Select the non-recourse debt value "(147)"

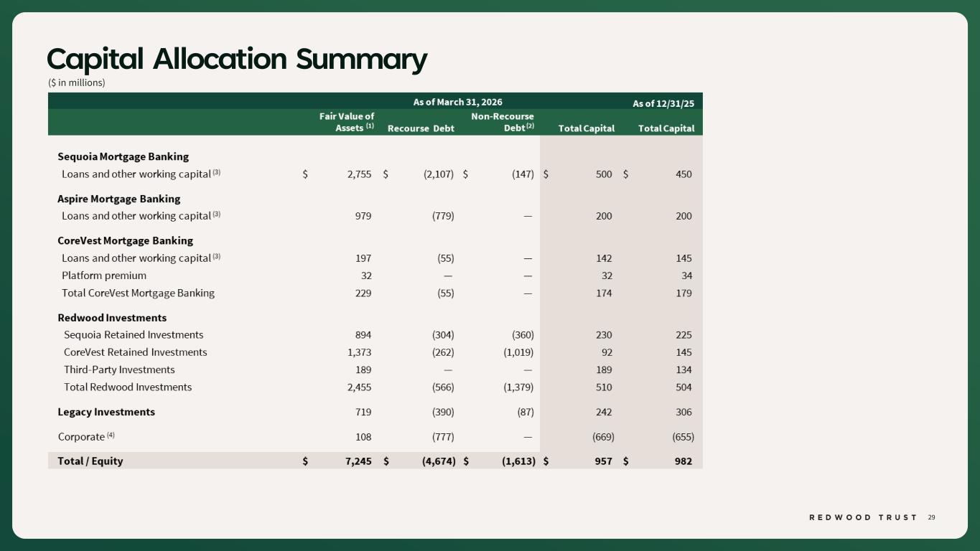pyautogui.click(x=522, y=174)
